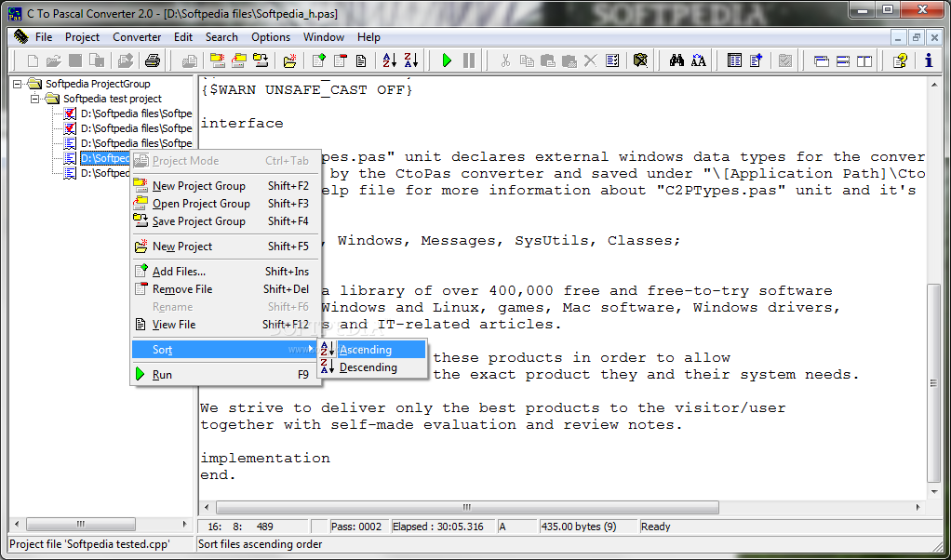Click the project tree scrollbar right arrow
The width and height of the screenshot is (951, 560).
pos(184,524)
